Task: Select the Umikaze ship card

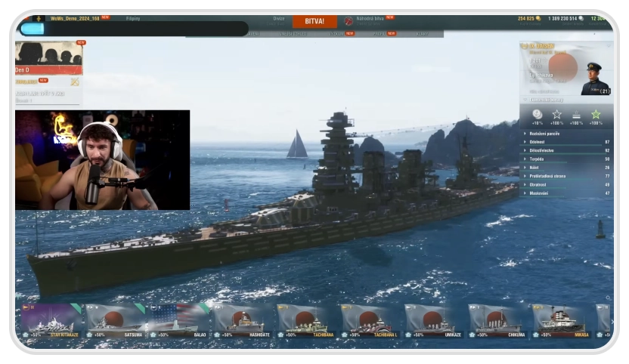Action: pyautogui.click(x=435, y=321)
